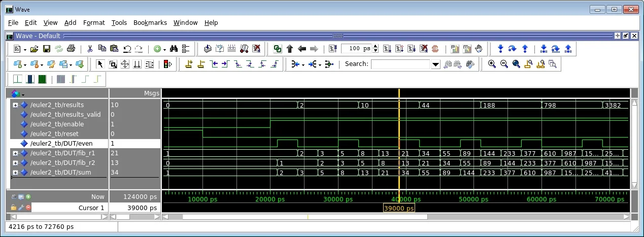The height and width of the screenshot is (237, 644).
Task: Open the Edit menu
Action: (x=31, y=22)
